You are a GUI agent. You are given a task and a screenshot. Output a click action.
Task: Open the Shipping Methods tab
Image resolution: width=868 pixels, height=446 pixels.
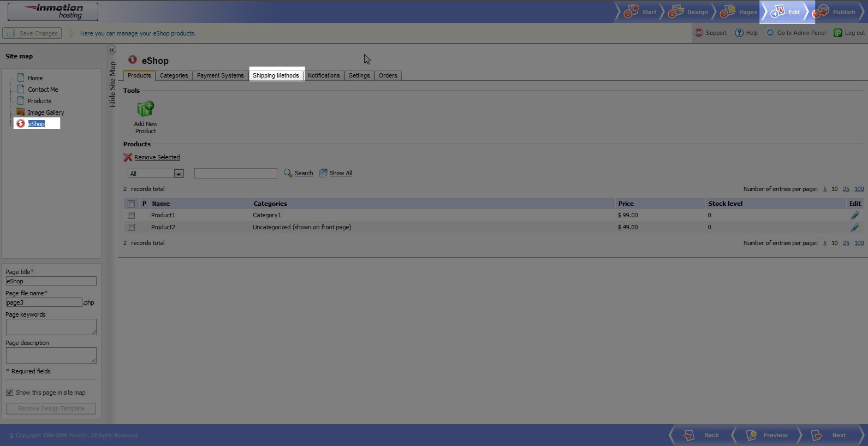click(276, 75)
